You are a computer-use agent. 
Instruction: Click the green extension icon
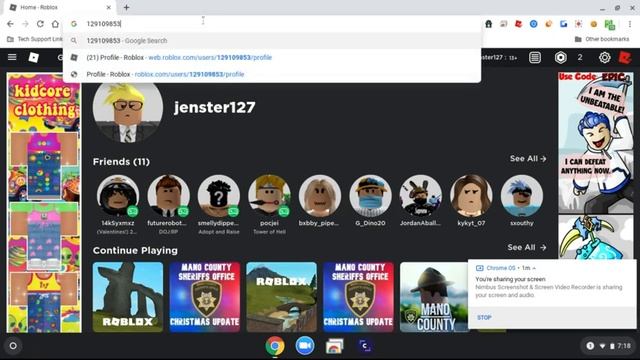[x=610, y=24]
